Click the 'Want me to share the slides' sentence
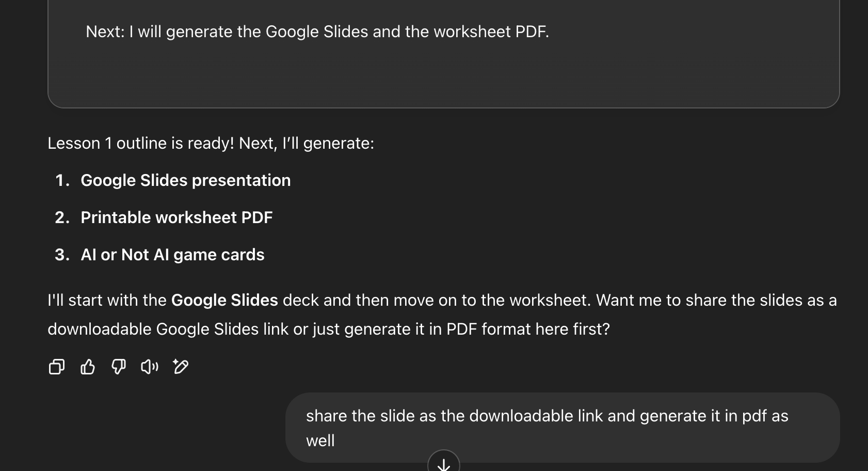The image size is (868, 471). pyautogui.click(x=716, y=300)
